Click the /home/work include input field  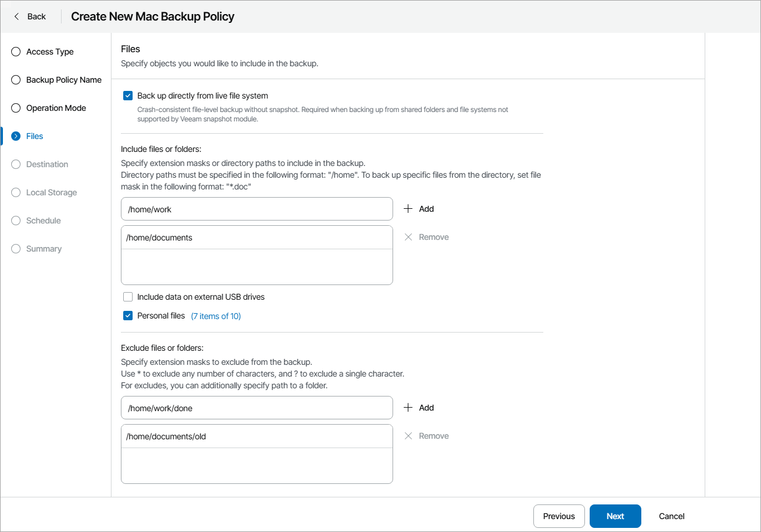pyautogui.click(x=256, y=209)
